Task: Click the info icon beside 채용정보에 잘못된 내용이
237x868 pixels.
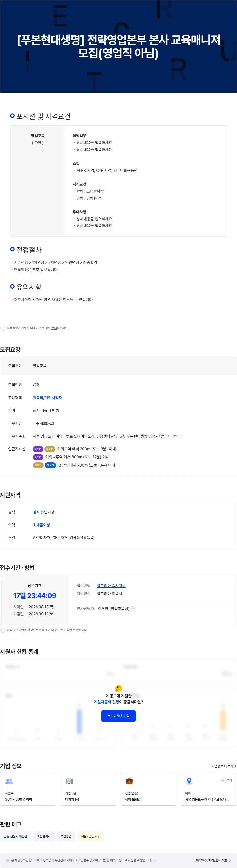Action: point(3,328)
